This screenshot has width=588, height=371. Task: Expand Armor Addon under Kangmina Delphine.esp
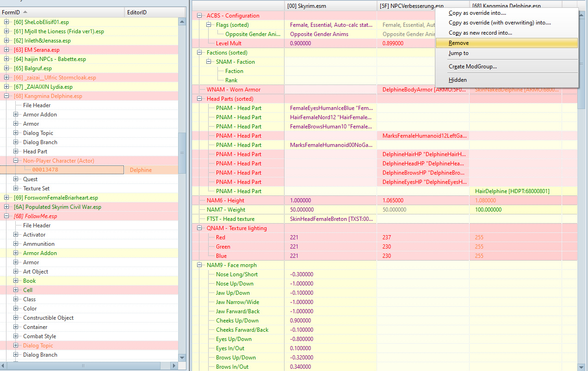coord(16,115)
